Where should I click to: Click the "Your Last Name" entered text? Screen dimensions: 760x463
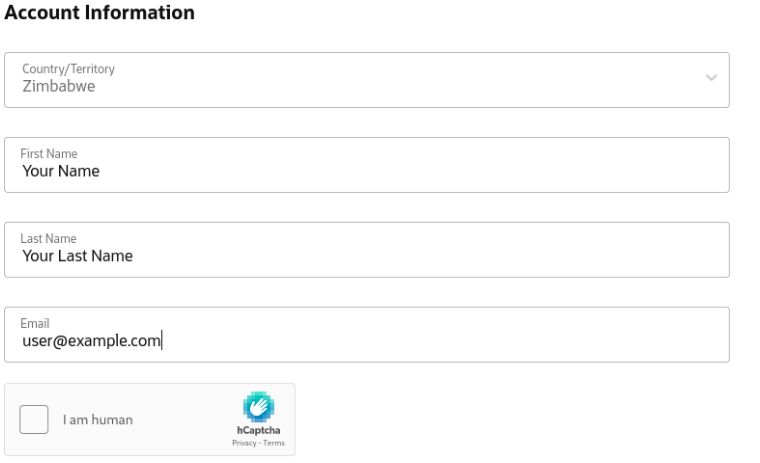pos(78,256)
